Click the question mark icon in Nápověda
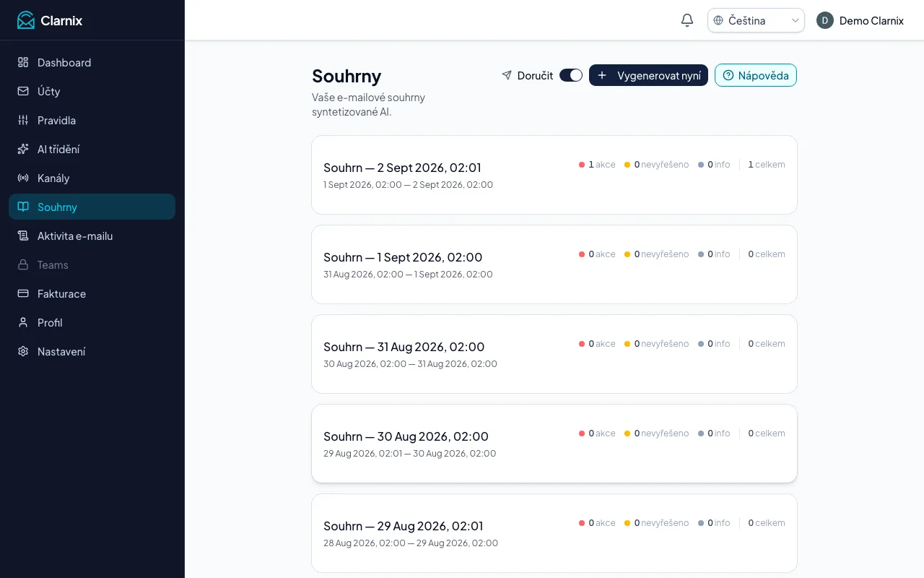 728,75
